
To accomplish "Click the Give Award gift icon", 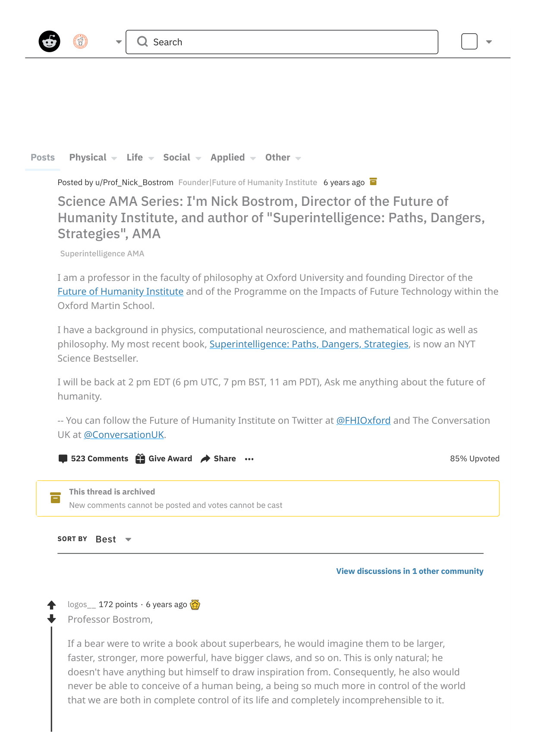I will click(x=140, y=459).
